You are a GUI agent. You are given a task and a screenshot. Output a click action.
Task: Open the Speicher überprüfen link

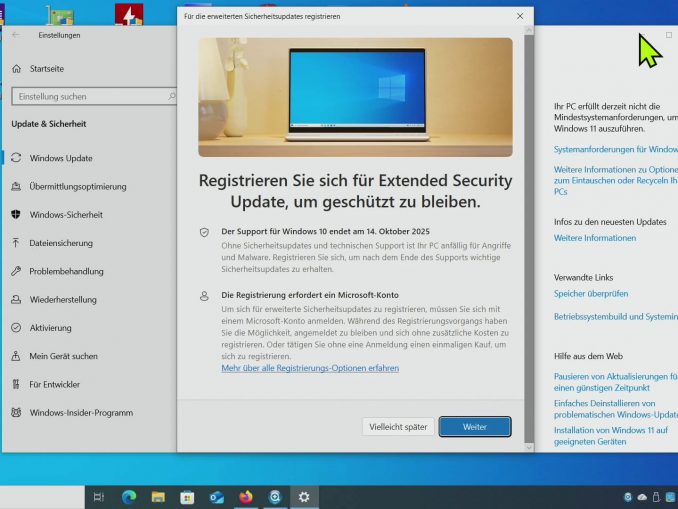pyautogui.click(x=591, y=294)
